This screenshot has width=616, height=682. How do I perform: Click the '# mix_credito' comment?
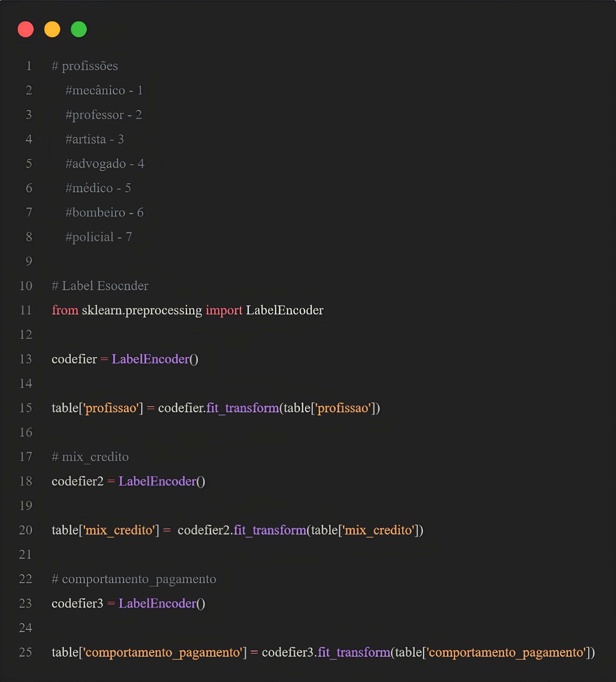tap(90, 457)
